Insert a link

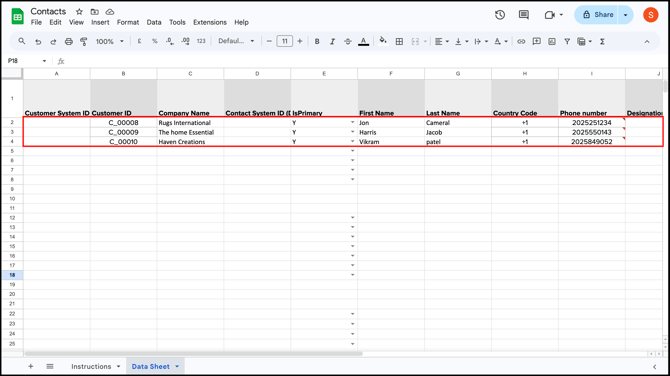click(521, 41)
